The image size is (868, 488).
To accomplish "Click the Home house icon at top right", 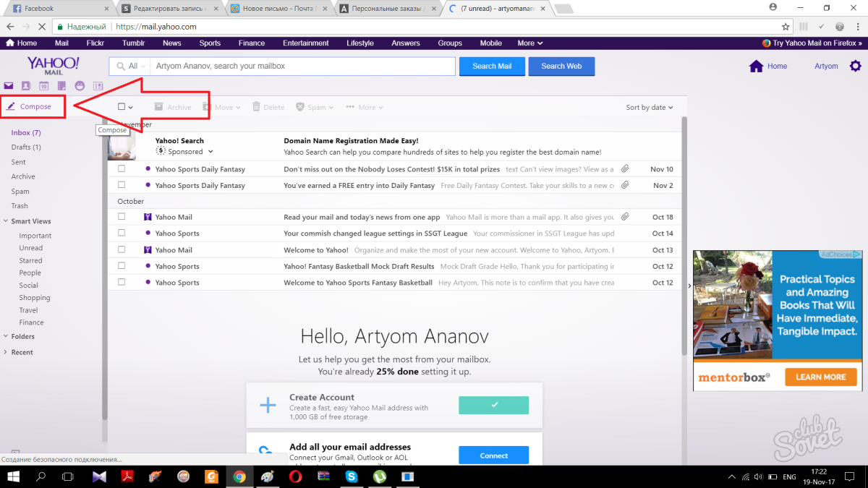I will pyautogui.click(x=756, y=67).
